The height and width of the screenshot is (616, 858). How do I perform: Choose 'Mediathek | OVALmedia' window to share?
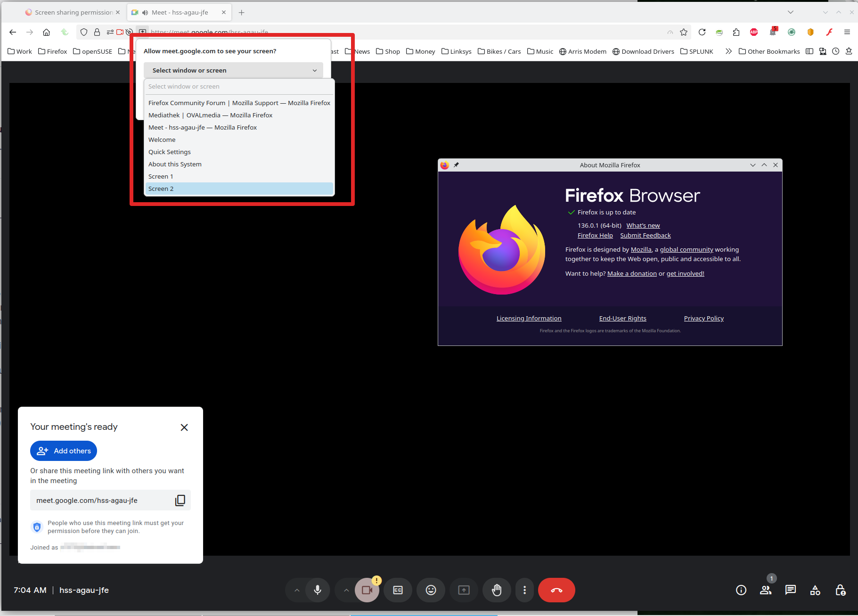coord(239,115)
